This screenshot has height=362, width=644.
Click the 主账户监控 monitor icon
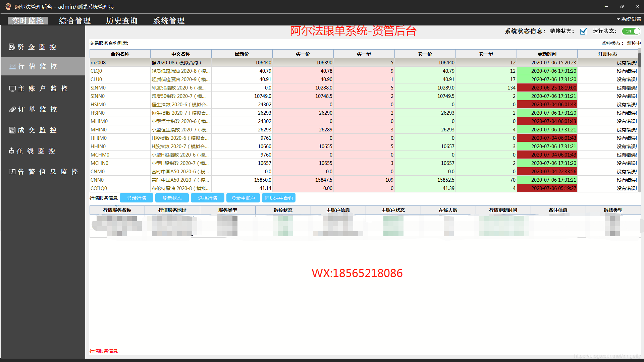pyautogui.click(x=12, y=88)
